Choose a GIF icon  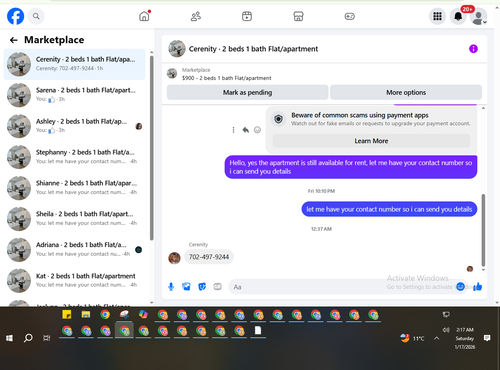click(217, 287)
